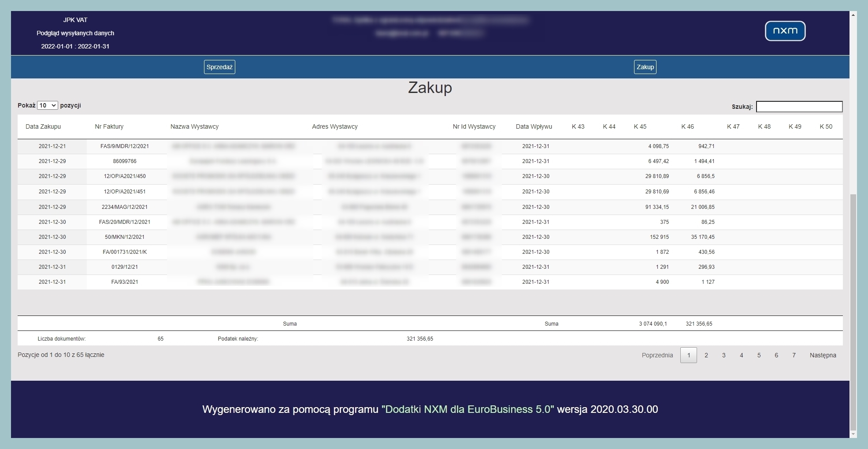Sort by the Nr Faktury column header
The image size is (868, 449).
(110, 126)
